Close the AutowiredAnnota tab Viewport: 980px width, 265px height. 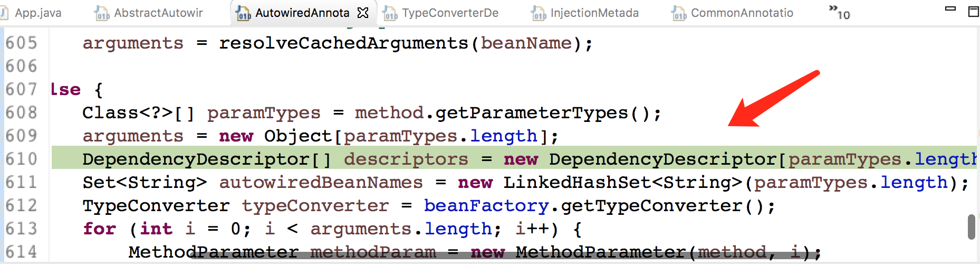(x=363, y=13)
